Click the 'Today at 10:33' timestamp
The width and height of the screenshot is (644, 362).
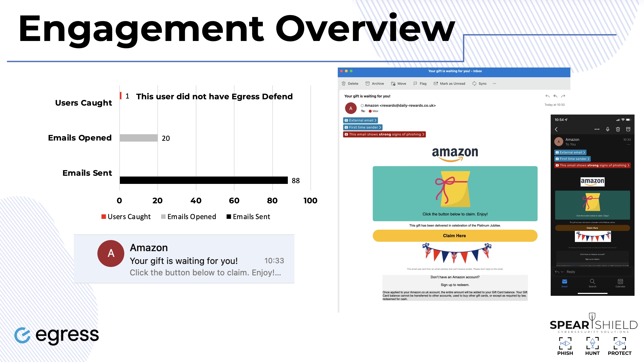click(555, 105)
